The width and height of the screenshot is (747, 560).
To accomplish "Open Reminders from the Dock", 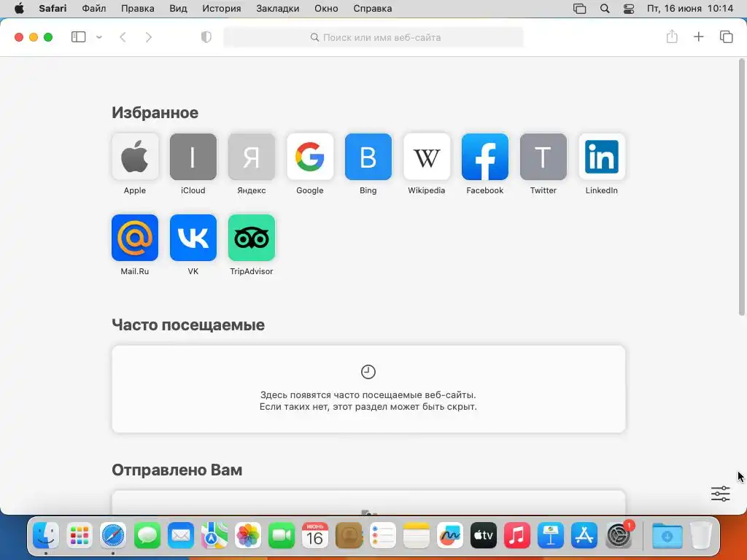I will (382, 536).
